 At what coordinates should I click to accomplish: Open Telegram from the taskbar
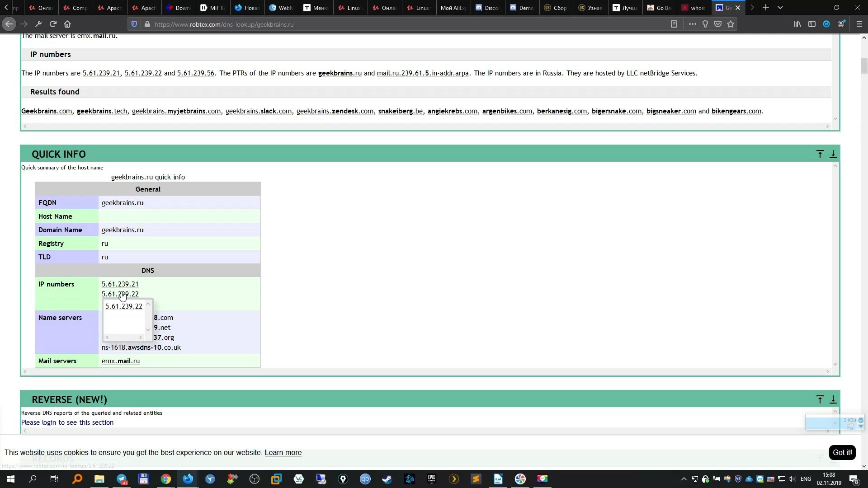[x=122, y=479]
